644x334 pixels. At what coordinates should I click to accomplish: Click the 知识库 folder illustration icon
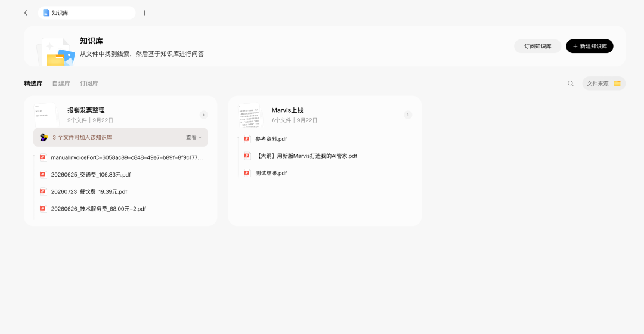[56, 52]
